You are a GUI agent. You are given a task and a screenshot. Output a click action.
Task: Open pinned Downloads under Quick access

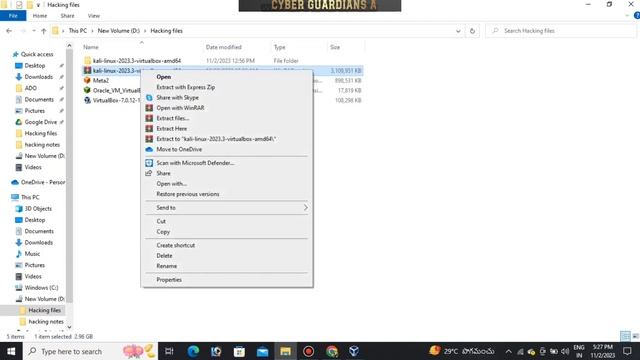38,77
